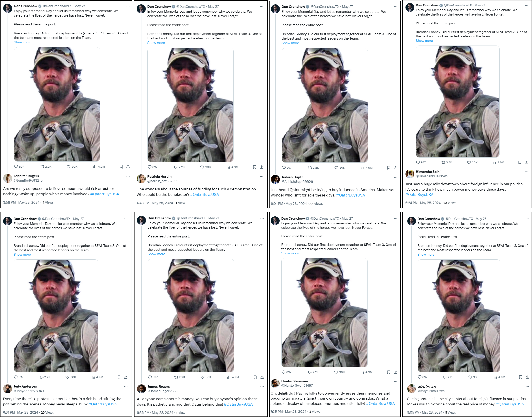Screen dimensions: 532x417
Task: Bookmark the post above @mayo_nicol11569's reply
Action: coord(521,377)
